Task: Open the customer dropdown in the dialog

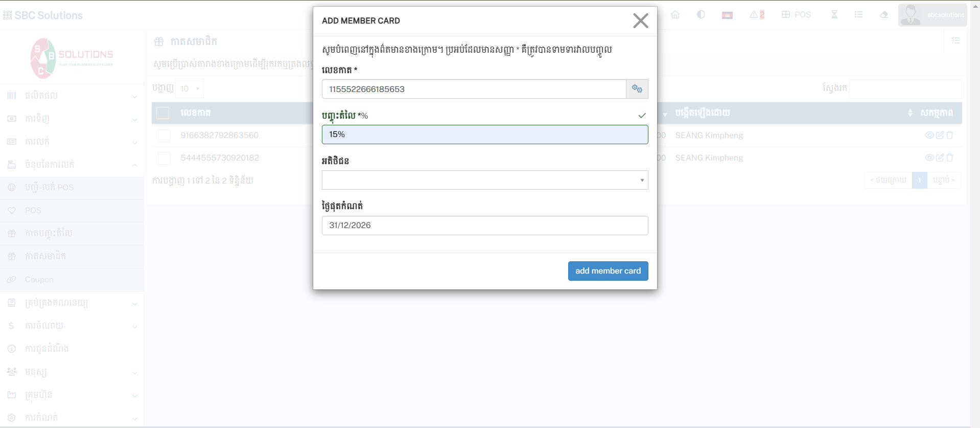Action: (x=484, y=180)
